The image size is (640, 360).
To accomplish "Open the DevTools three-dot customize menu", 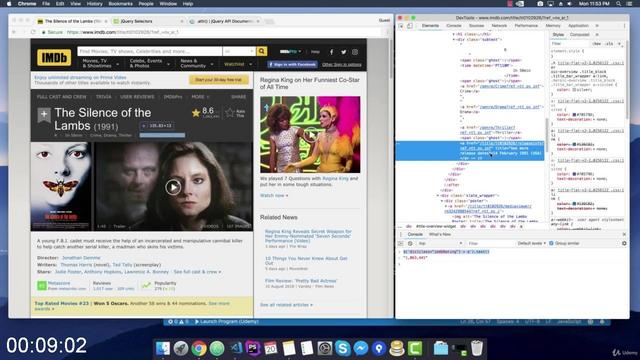I will [x=624, y=26].
